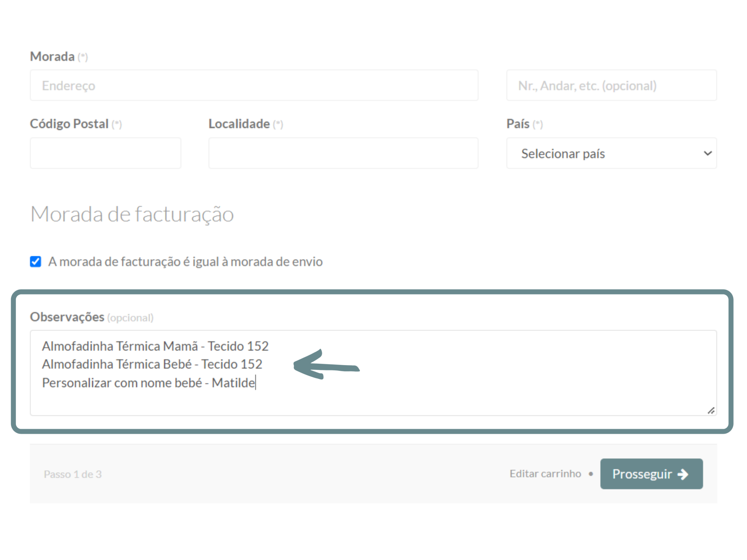Focus the Código Postal input box
747x560 pixels.
(105, 153)
